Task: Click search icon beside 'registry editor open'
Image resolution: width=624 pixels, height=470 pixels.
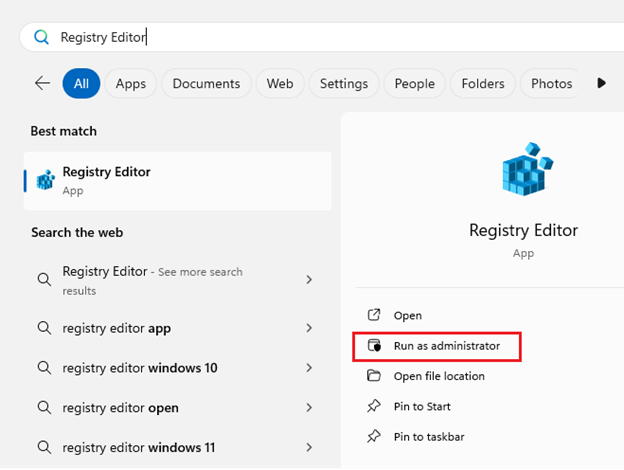Action: point(44,408)
